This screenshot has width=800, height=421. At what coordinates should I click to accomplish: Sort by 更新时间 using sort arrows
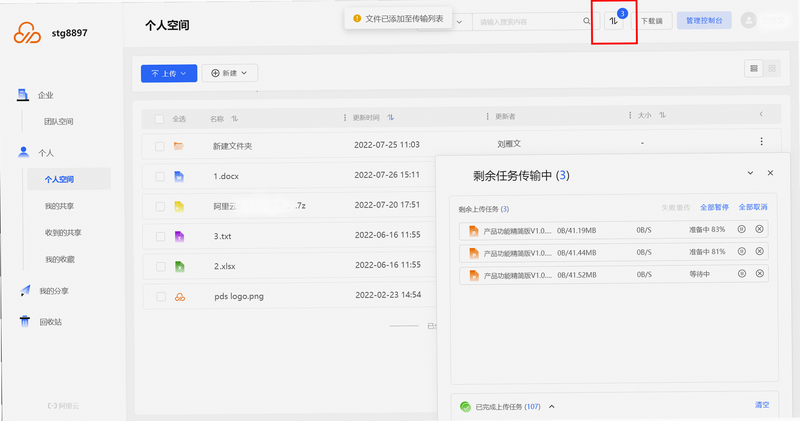[391, 117]
